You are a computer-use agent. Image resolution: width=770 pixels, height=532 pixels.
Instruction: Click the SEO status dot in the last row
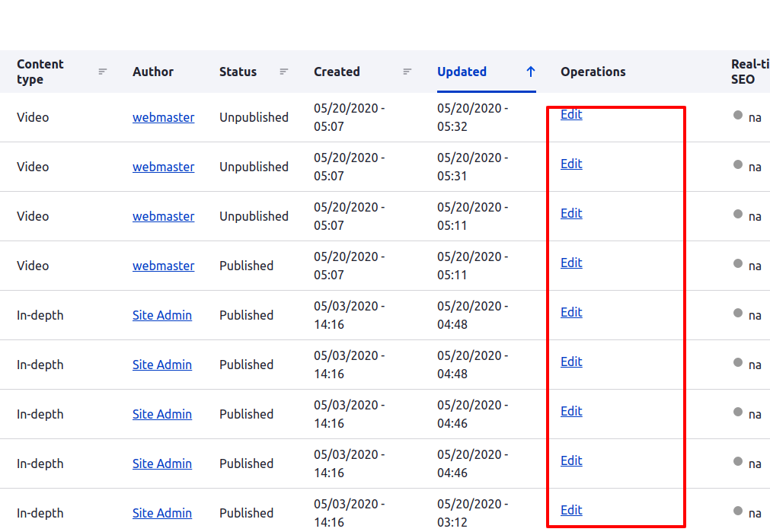(736, 508)
